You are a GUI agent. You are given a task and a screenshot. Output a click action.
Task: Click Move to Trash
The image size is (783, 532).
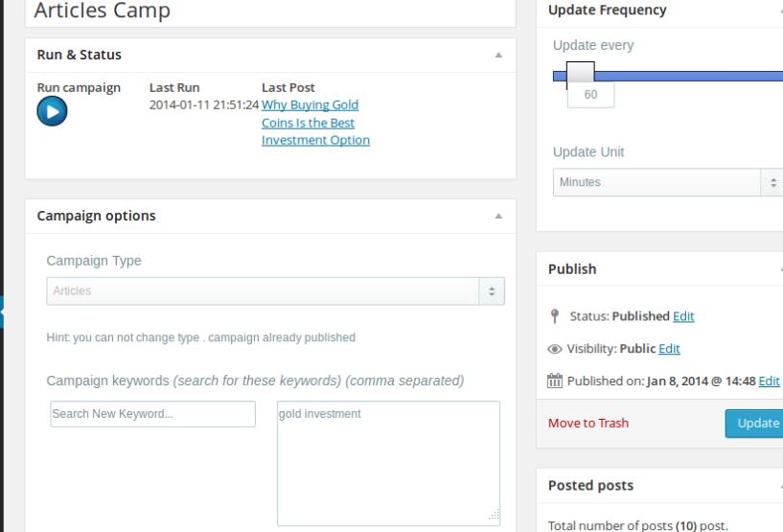tap(588, 423)
